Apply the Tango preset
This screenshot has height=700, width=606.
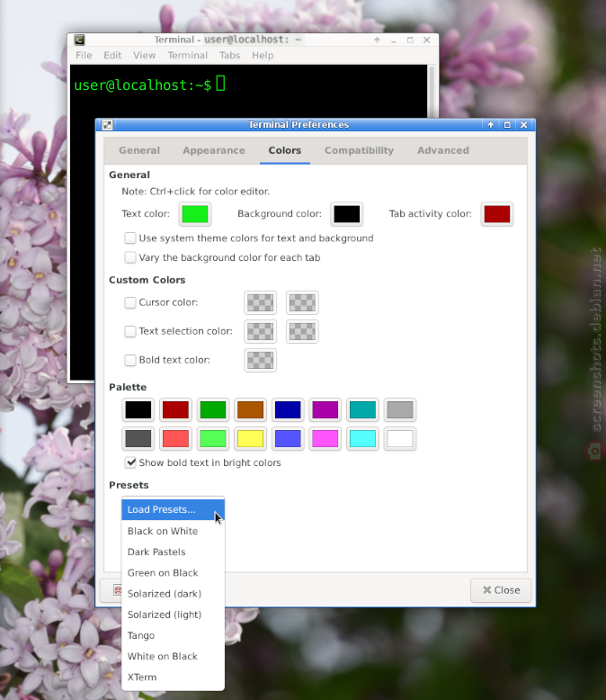tap(173, 635)
